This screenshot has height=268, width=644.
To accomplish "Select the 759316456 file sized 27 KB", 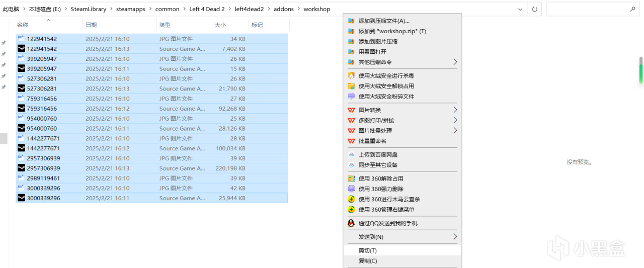I will [152, 99].
